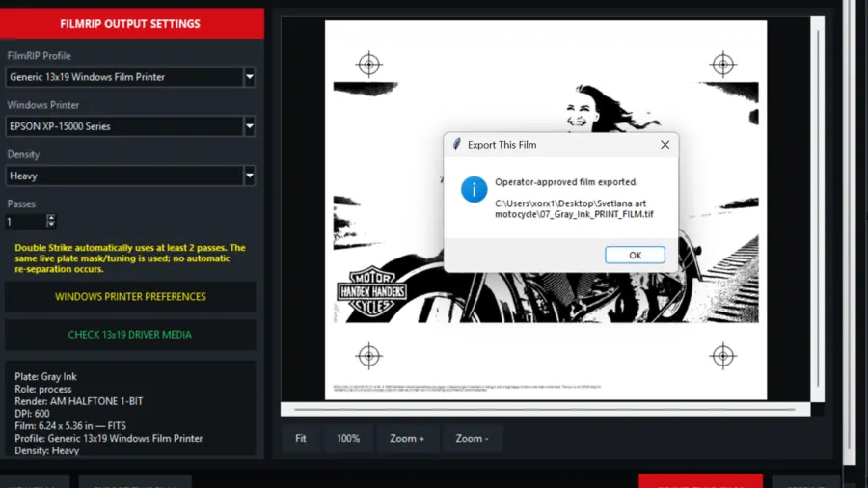Viewport: 868px width, 488px height.
Task: Click the Zoom + button
Action: 407,438
